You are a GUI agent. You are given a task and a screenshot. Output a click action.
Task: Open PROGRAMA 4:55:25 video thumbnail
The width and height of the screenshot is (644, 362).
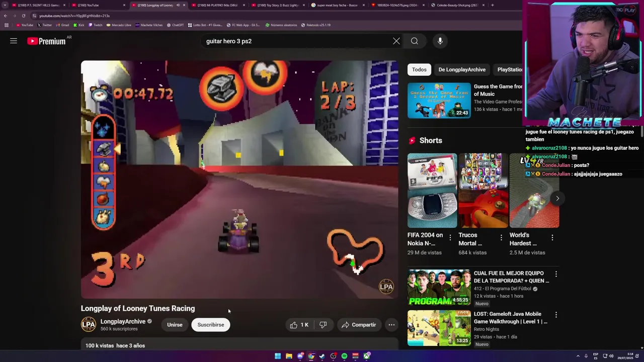pos(439,288)
